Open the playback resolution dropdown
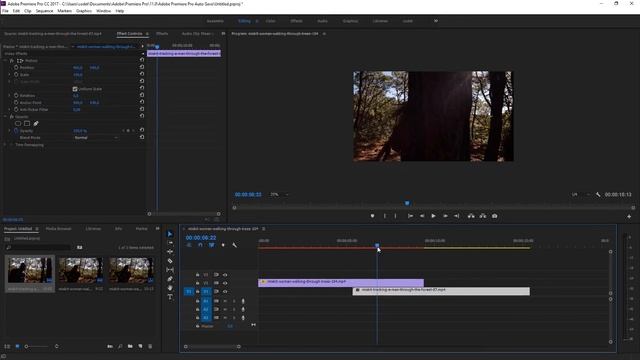640x360 pixels. tap(580, 195)
